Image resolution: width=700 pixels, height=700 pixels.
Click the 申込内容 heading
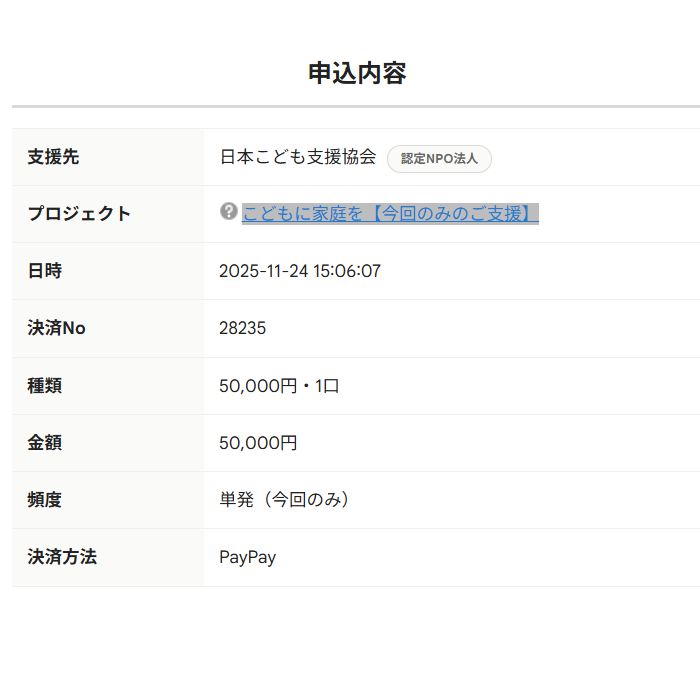357,73
